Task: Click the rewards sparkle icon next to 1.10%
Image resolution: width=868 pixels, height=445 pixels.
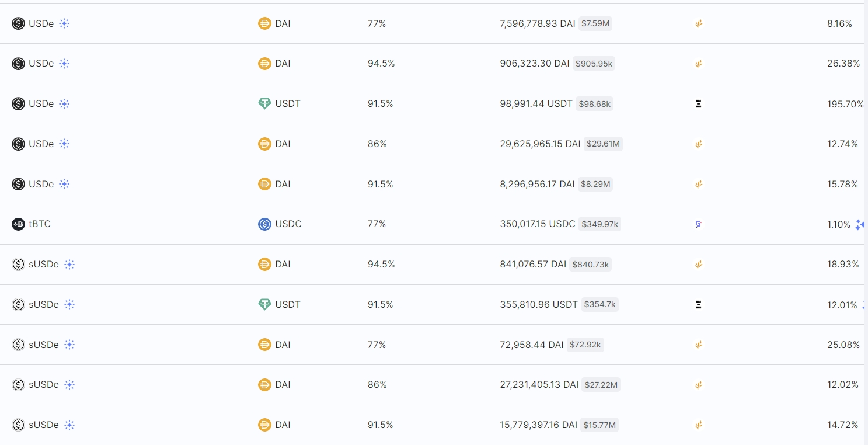Action: pyautogui.click(x=859, y=224)
